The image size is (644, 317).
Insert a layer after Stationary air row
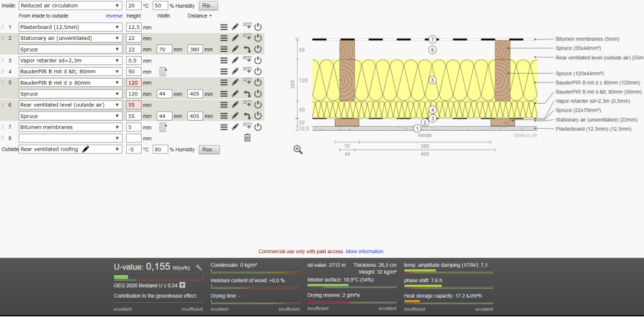click(247, 38)
